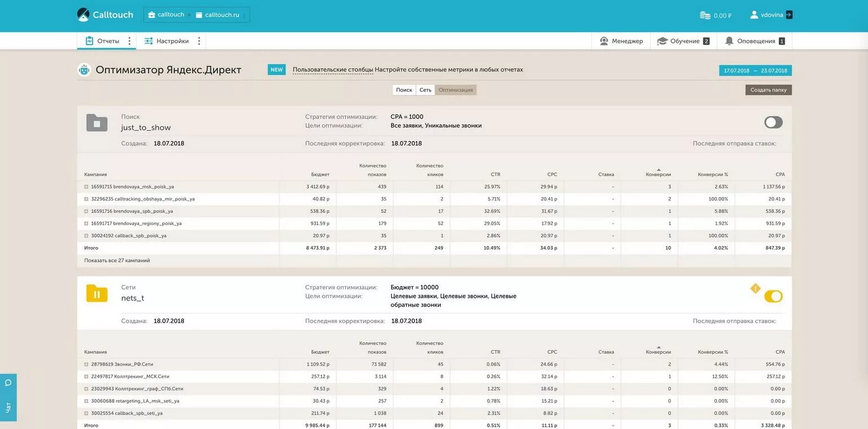Expand campaign 30060688 retargeting_LA_msk_seti_ya
The width and height of the screenshot is (868, 429).
(86, 401)
